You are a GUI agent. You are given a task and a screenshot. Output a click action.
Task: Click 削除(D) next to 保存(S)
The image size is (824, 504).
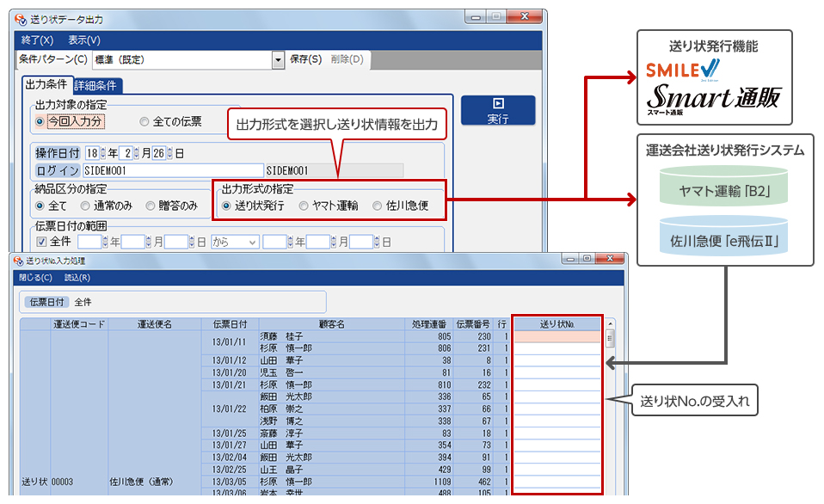point(347,59)
